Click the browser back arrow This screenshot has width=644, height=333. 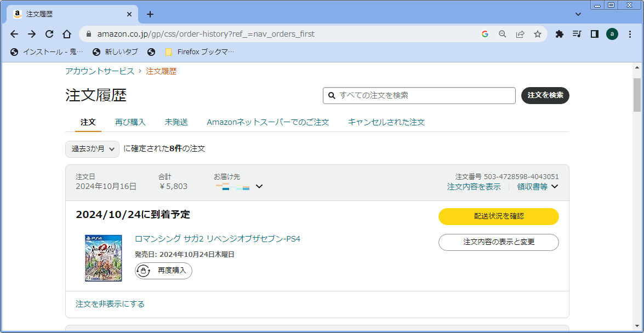14,34
